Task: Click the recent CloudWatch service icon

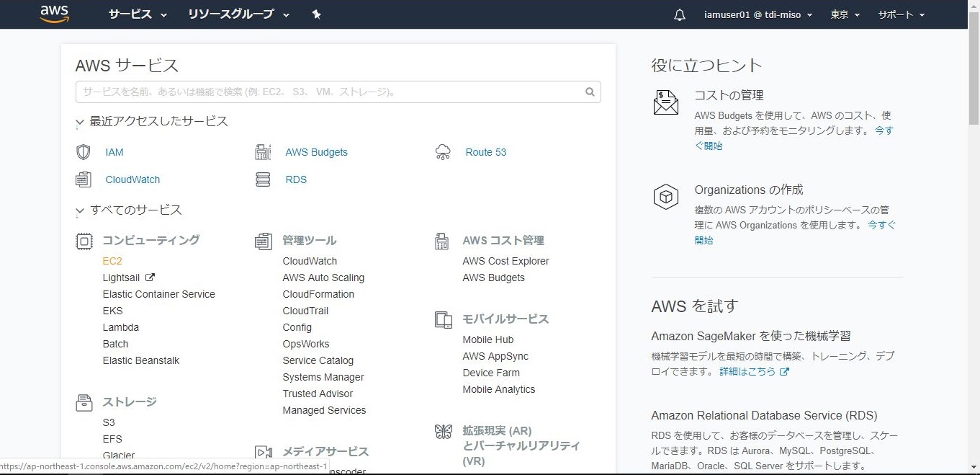Action: coord(84,179)
